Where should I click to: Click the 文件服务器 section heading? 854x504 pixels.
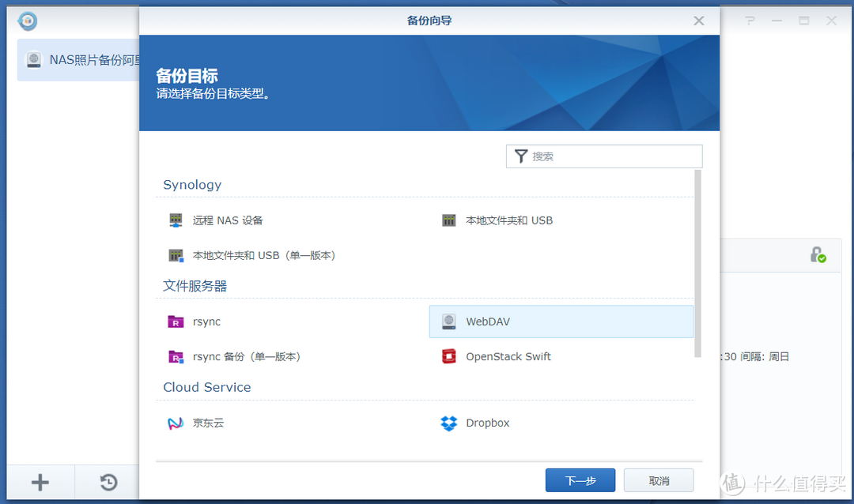point(195,286)
